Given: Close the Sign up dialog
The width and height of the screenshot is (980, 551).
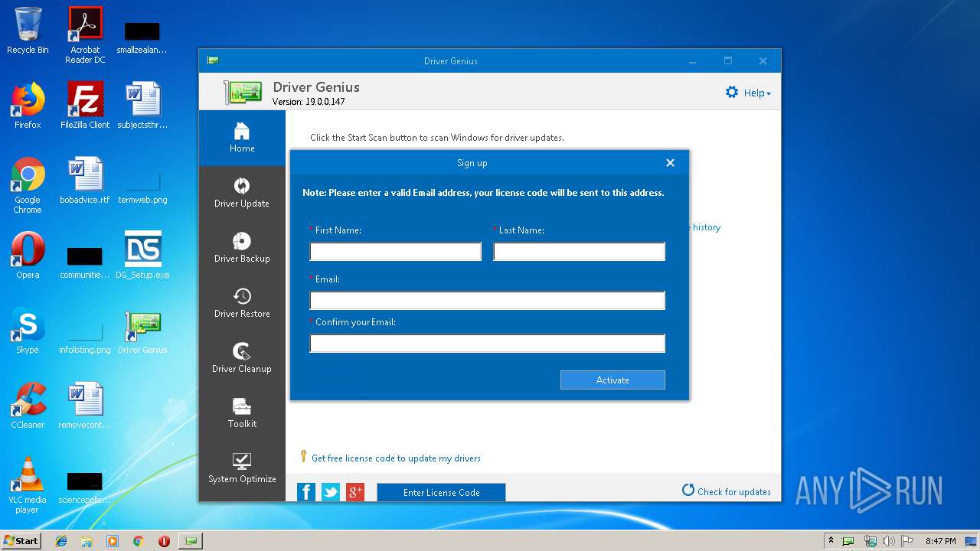Looking at the screenshot, I should (670, 163).
